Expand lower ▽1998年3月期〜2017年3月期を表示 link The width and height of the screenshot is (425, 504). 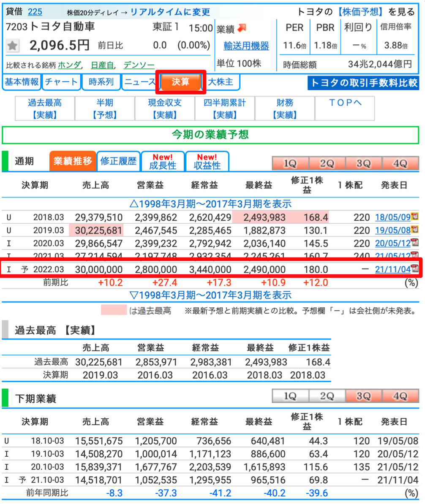coord(210,295)
